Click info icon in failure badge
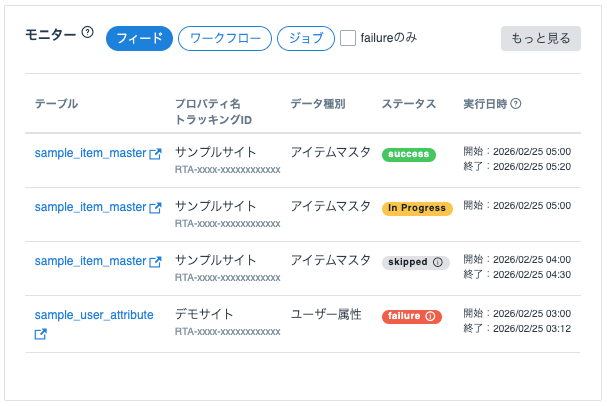The image size is (607, 406). [430, 316]
